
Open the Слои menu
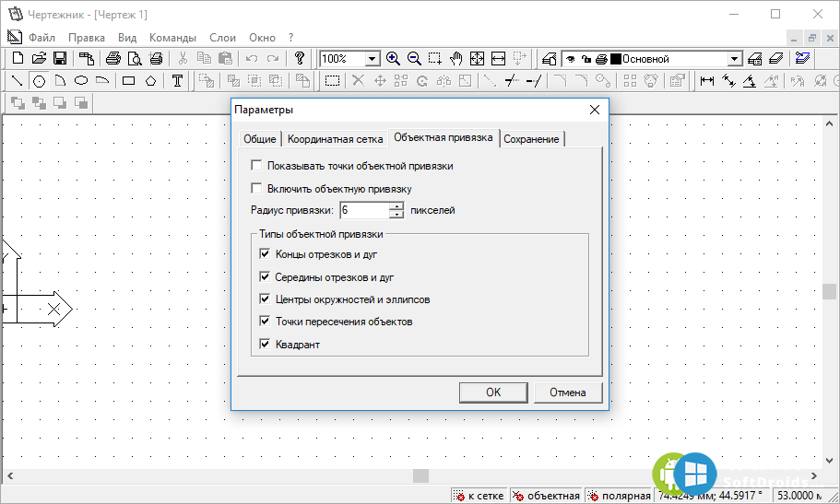(222, 38)
